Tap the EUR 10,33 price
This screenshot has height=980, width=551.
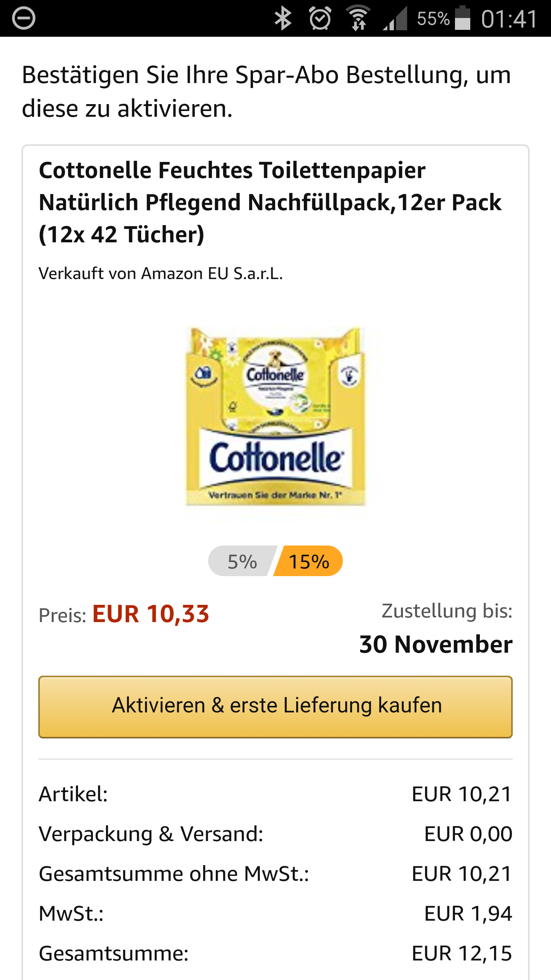tap(151, 614)
